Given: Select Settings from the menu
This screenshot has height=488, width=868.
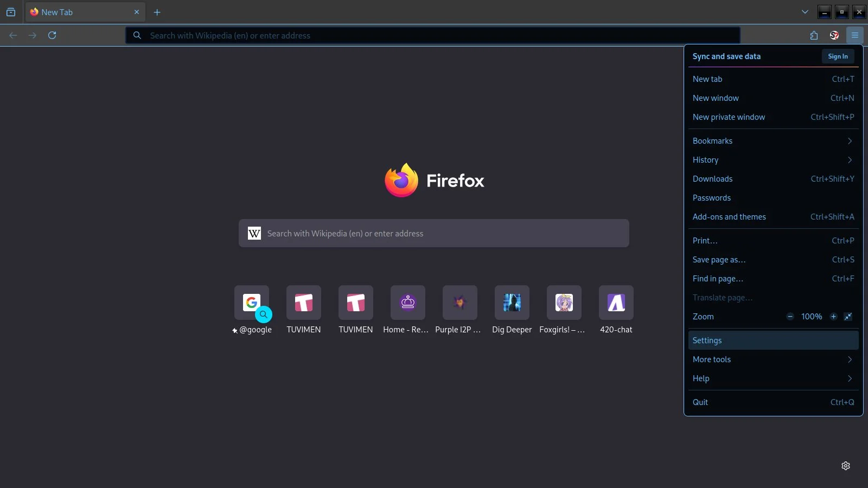Looking at the screenshot, I should pos(773,341).
